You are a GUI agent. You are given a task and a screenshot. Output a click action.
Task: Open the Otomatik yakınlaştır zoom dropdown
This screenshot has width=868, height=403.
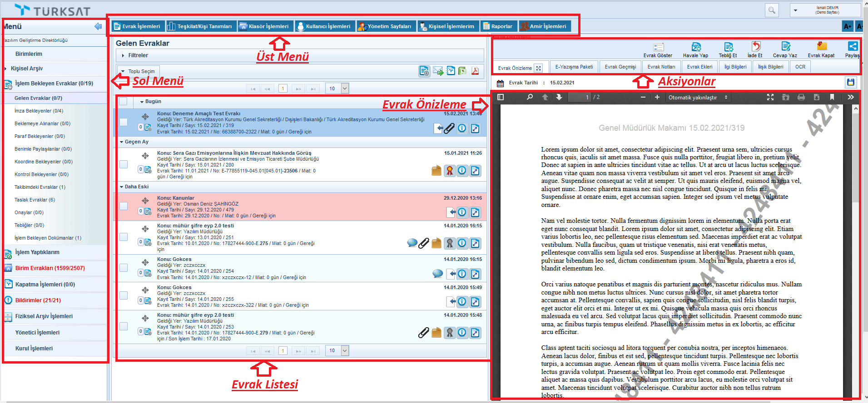click(698, 98)
